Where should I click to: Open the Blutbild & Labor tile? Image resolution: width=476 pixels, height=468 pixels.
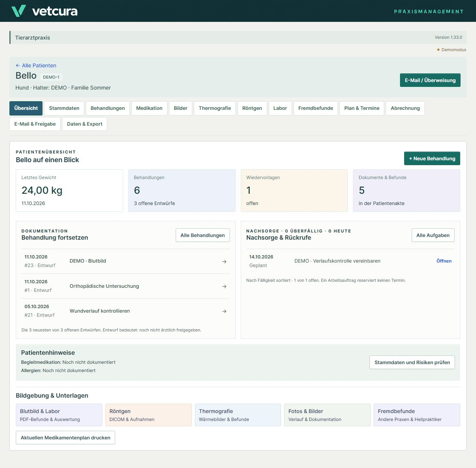pos(59,415)
